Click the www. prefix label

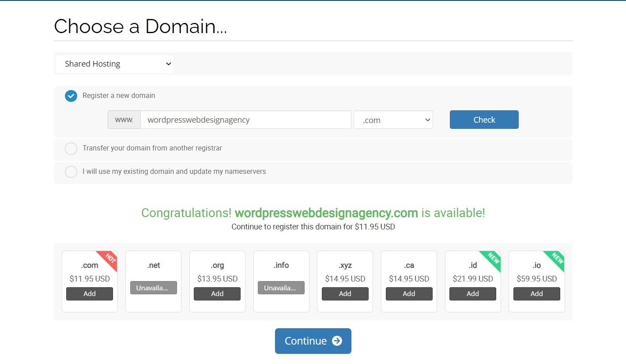[124, 120]
